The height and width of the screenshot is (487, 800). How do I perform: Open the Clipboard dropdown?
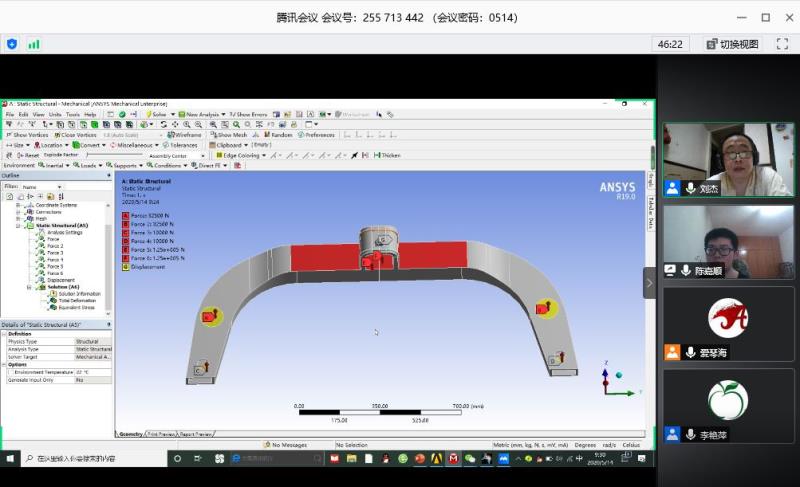(229, 145)
